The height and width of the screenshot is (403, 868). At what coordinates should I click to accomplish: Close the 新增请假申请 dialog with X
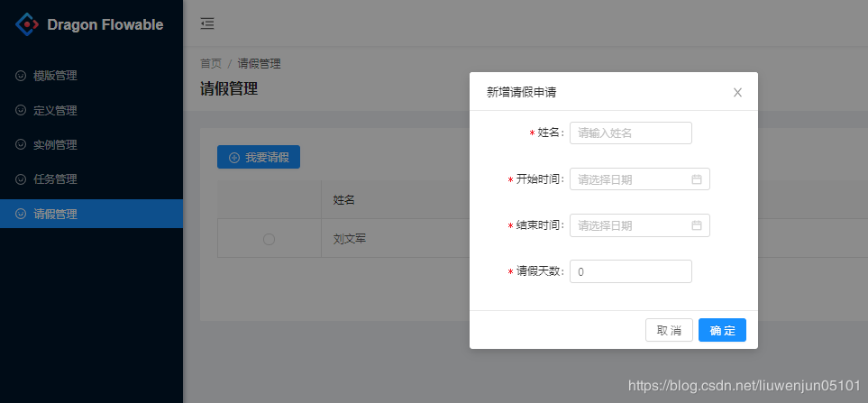tap(737, 93)
